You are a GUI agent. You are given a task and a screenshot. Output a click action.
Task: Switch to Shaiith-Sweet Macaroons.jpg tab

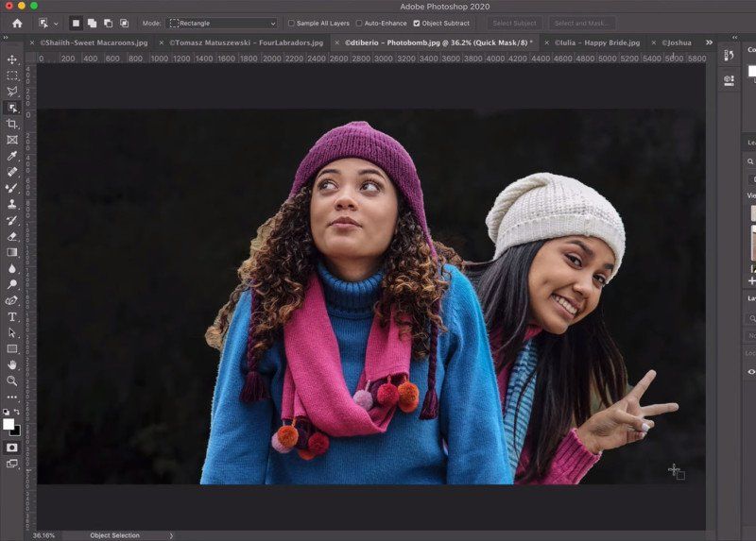coord(94,42)
